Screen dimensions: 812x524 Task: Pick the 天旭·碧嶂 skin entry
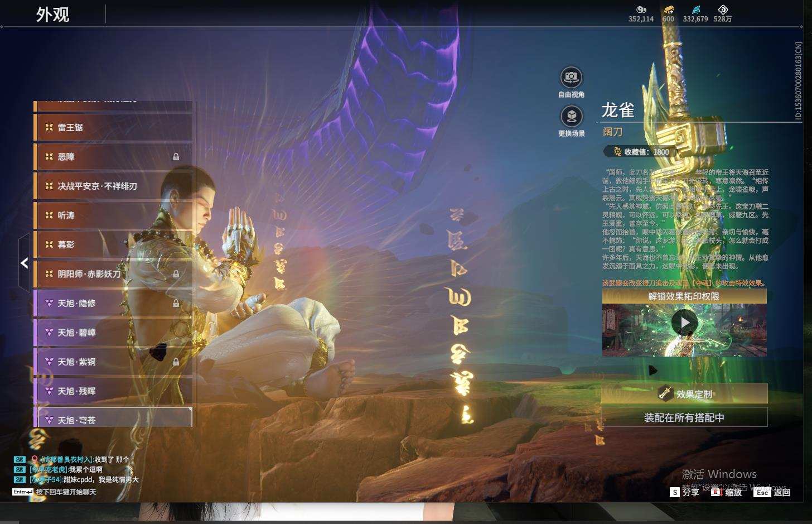coord(113,333)
